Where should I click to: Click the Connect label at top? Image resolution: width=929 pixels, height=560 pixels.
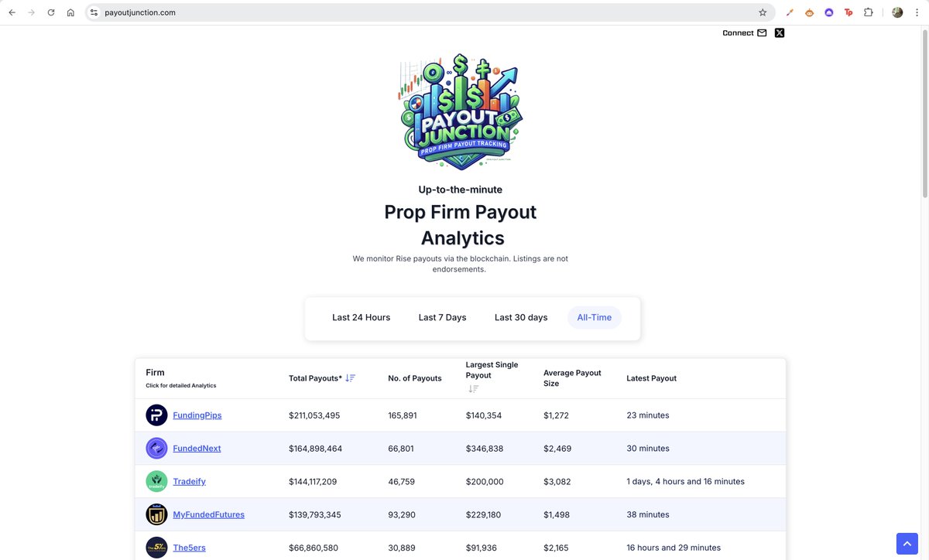tap(738, 33)
